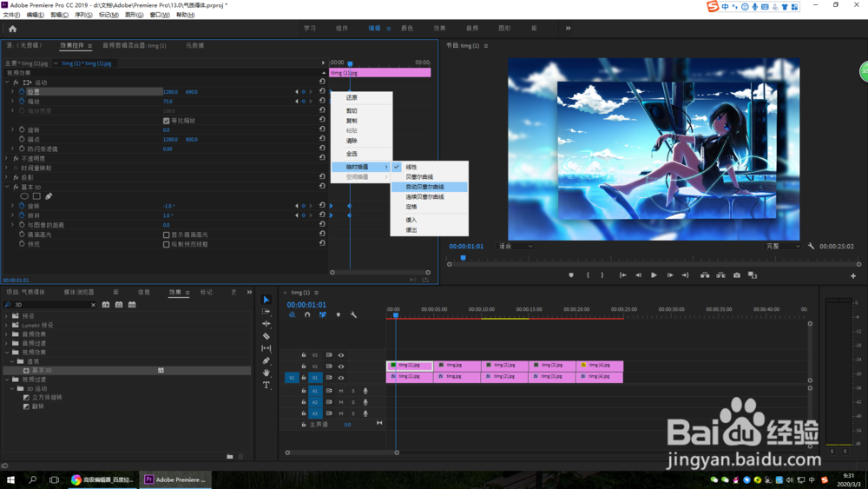
Task: Open program monitor button editor plus
Action: [x=853, y=276]
